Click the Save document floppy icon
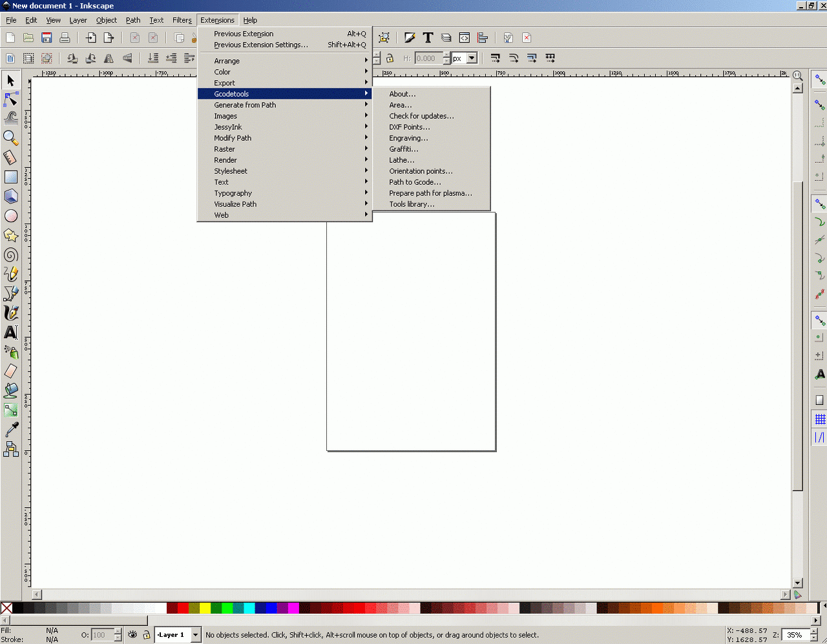Image resolution: width=827 pixels, height=644 pixels. pyautogui.click(x=47, y=37)
